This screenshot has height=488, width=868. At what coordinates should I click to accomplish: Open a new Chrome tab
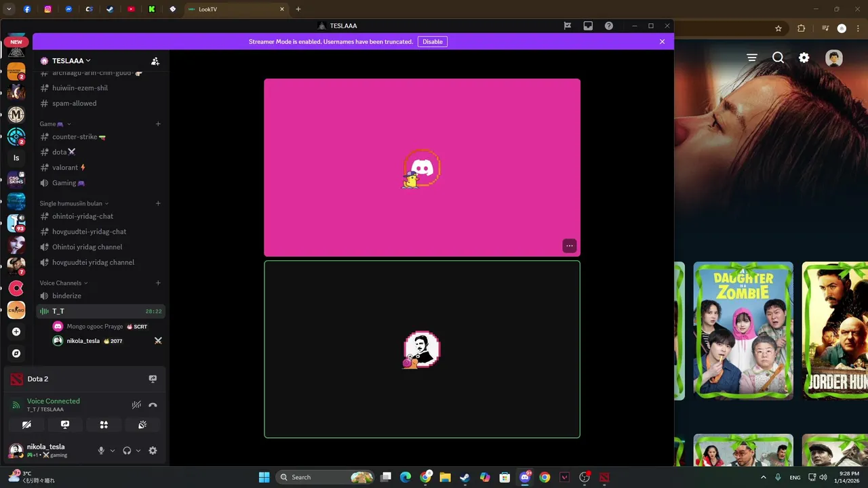click(298, 9)
